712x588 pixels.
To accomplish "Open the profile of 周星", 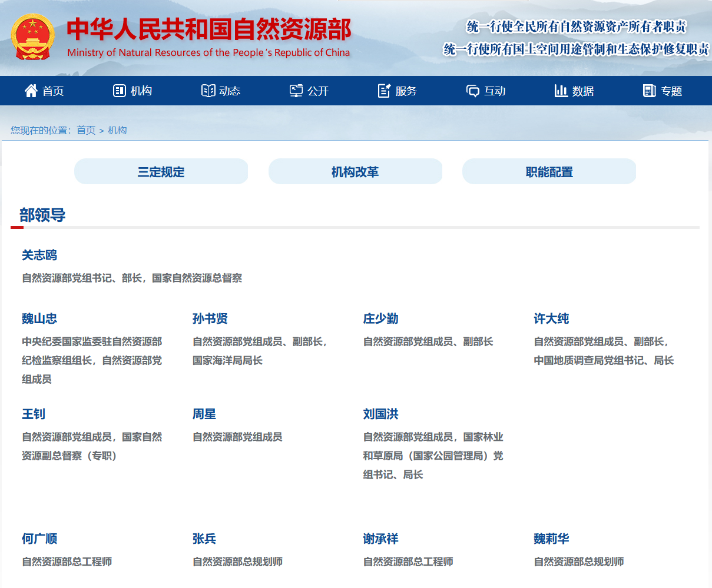I will (x=204, y=414).
